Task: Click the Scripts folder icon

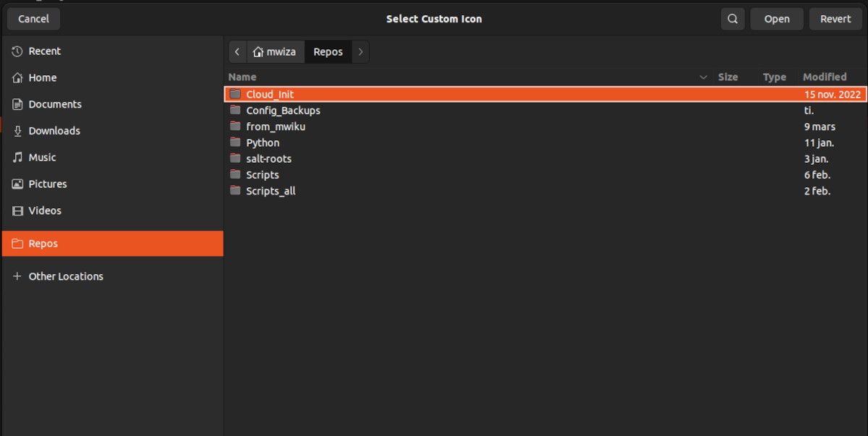Action: click(x=235, y=174)
